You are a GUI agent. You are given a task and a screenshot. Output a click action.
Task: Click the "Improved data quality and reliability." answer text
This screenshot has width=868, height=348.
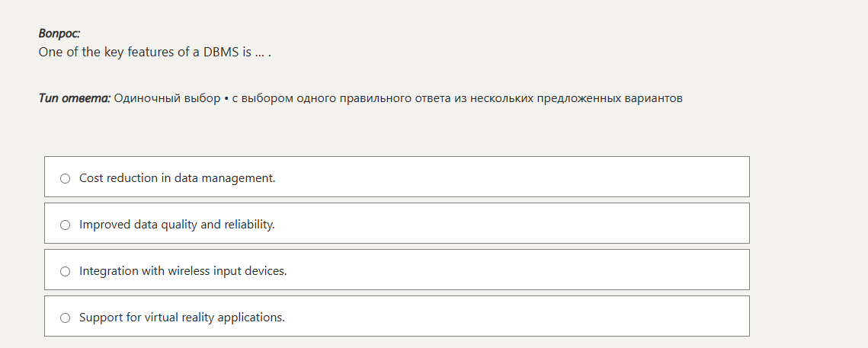(177, 225)
